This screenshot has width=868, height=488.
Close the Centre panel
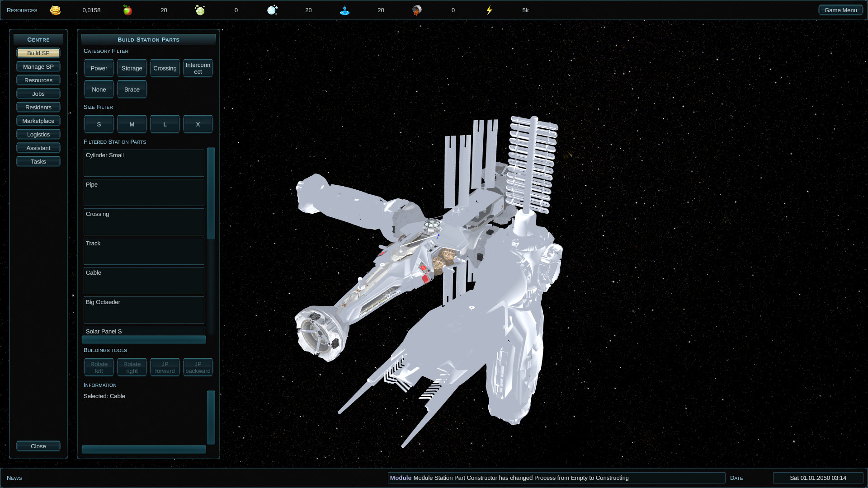(38, 446)
